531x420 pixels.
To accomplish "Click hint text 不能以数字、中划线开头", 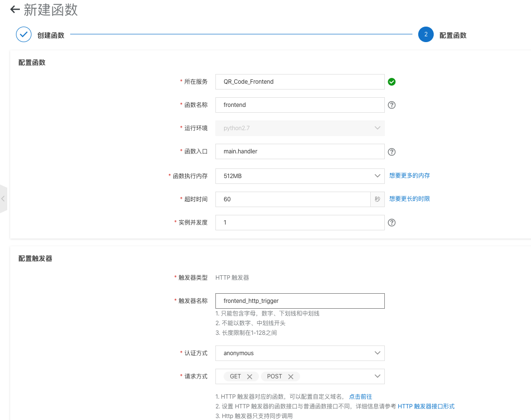I will click(250, 323).
